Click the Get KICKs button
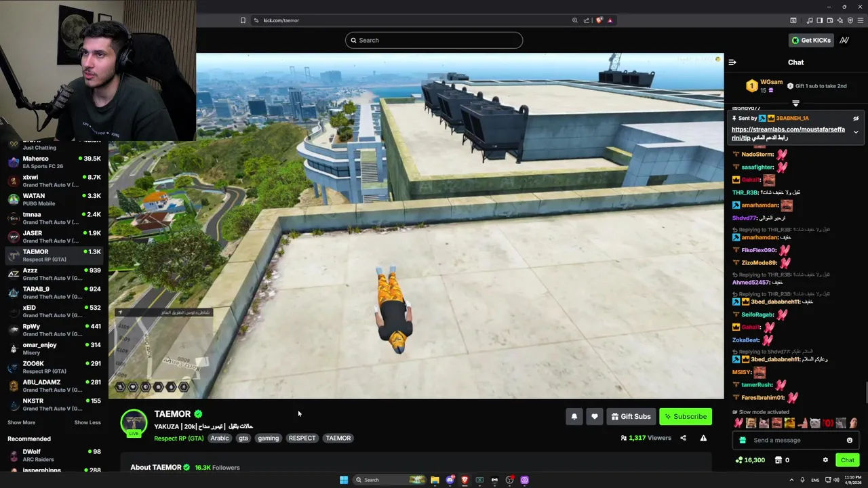This screenshot has width=868, height=488. coord(811,40)
